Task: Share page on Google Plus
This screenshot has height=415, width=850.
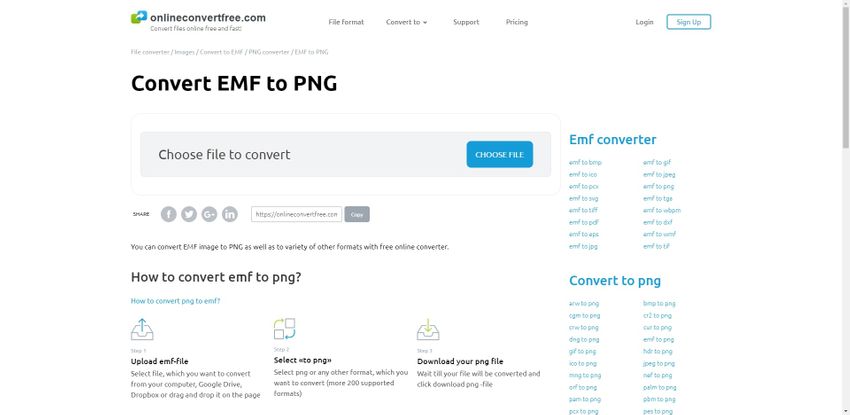Action: [209, 214]
